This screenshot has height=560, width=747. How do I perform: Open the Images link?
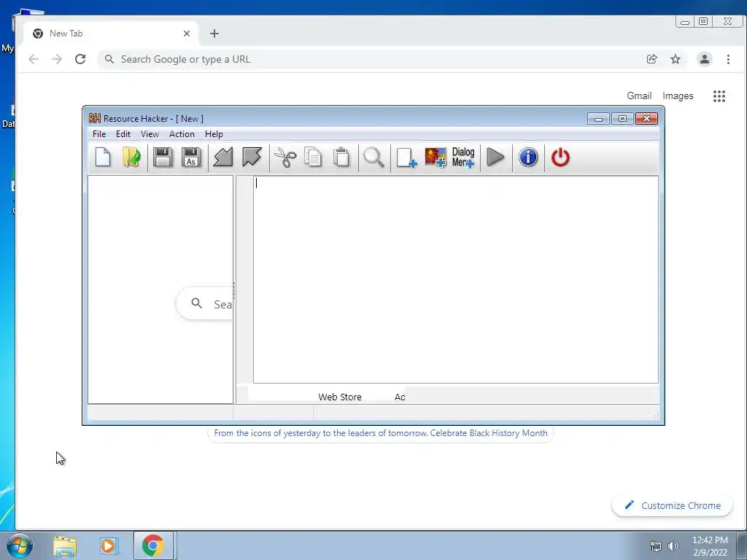coord(678,96)
